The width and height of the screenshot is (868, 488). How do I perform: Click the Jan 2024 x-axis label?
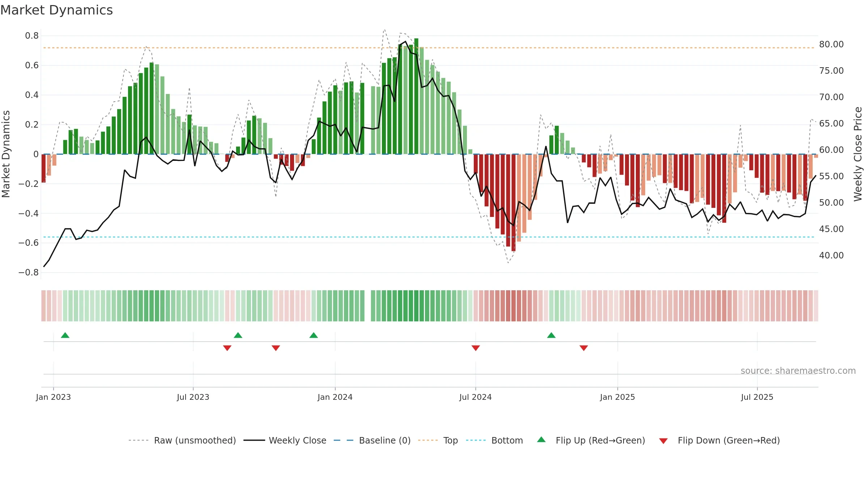(x=335, y=397)
